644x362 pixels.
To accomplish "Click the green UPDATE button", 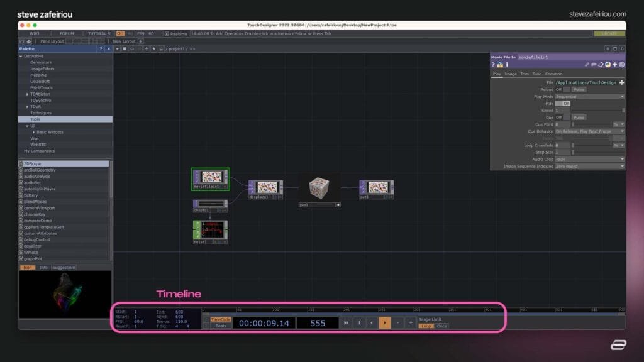I will (x=609, y=34).
